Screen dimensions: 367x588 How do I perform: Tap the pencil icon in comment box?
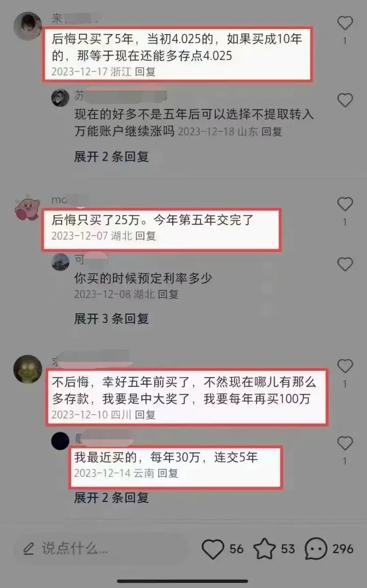(29, 549)
